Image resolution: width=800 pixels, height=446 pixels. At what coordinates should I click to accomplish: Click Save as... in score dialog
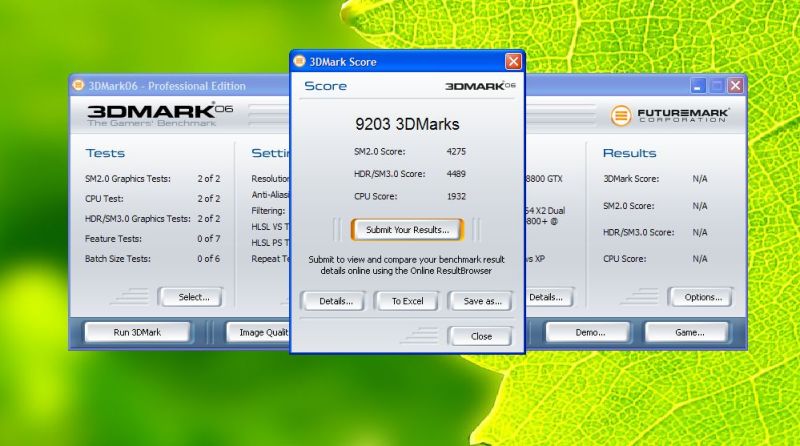(x=481, y=301)
